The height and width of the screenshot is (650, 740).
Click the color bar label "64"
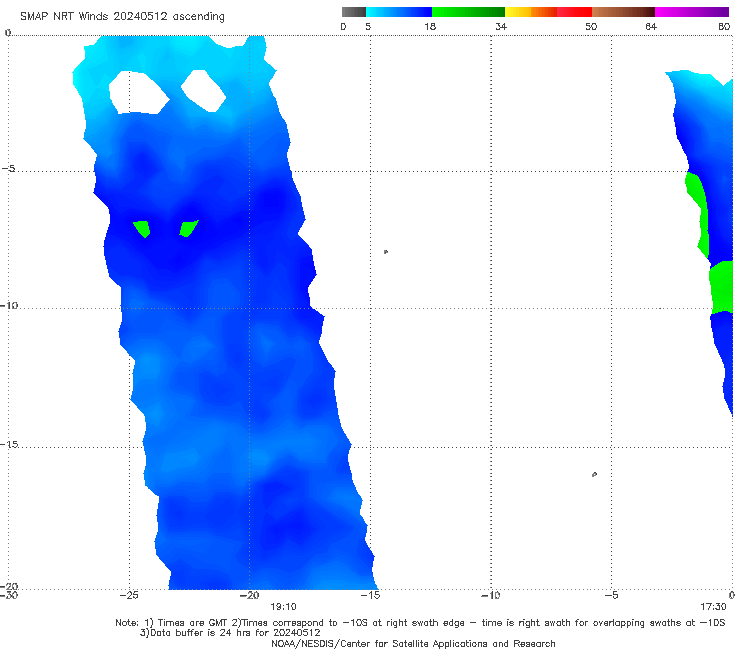pos(651,27)
